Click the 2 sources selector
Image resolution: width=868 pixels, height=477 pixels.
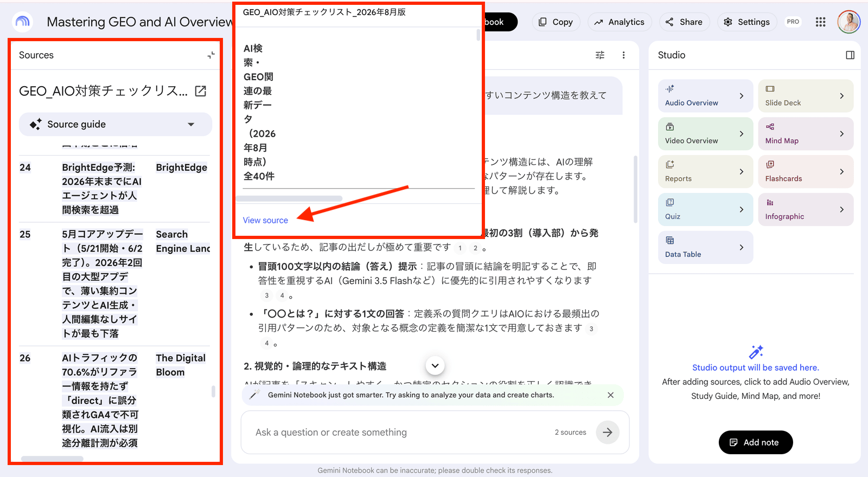(570, 433)
